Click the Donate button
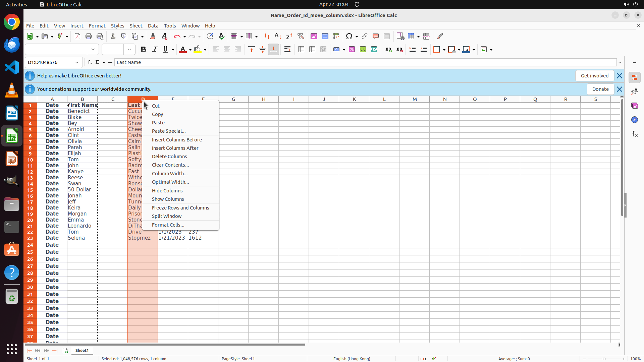The image size is (644, 362). point(600,89)
